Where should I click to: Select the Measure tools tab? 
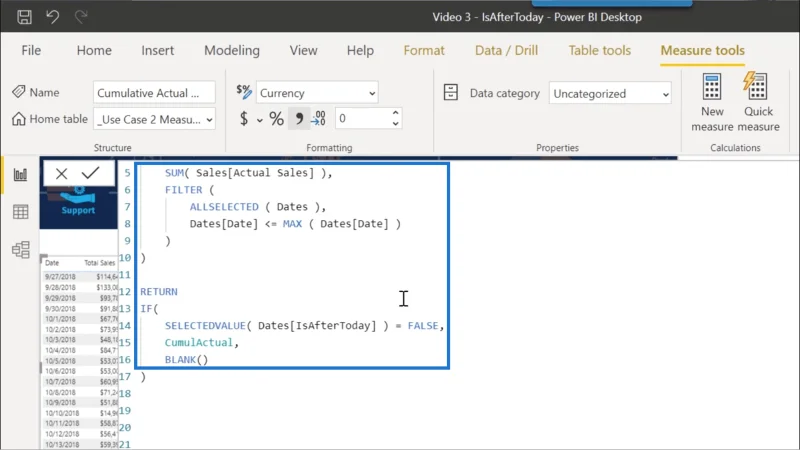click(703, 51)
